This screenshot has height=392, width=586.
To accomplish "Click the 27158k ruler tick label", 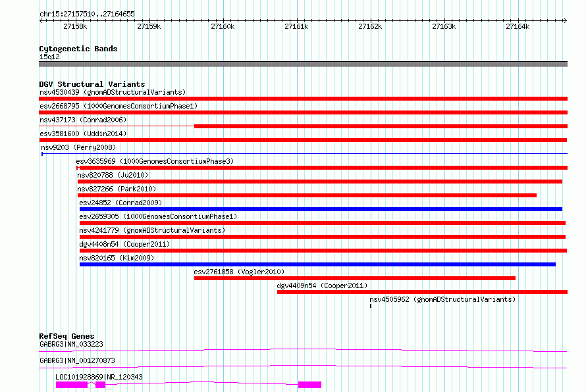I will pyautogui.click(x=75, y=26).
